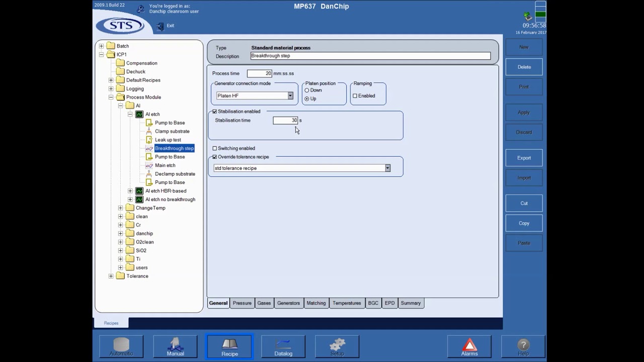Expand the Default Recipes node

(x=111, y=80)
